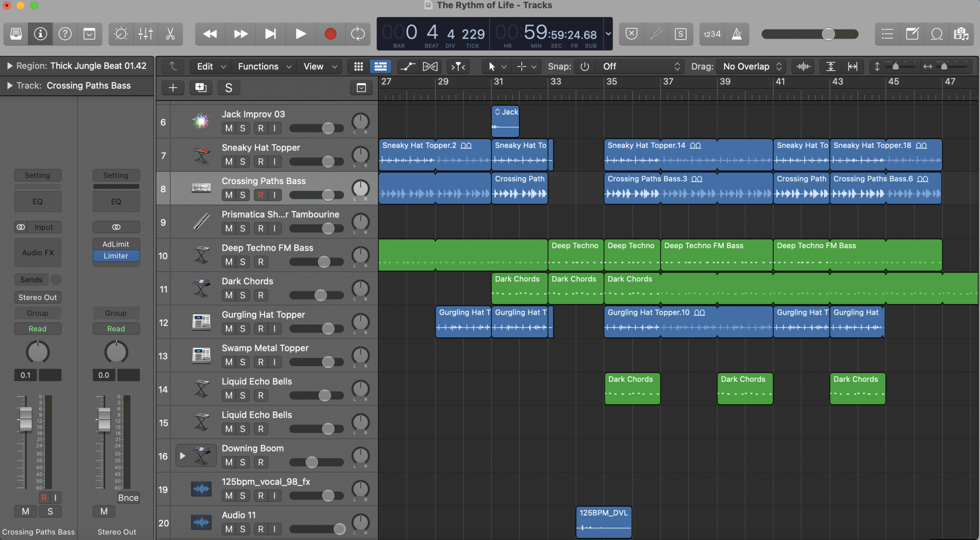Open the Mixer sliders icon
The height and width of the screenshot is (540, 980).
(x=146, y=34)
